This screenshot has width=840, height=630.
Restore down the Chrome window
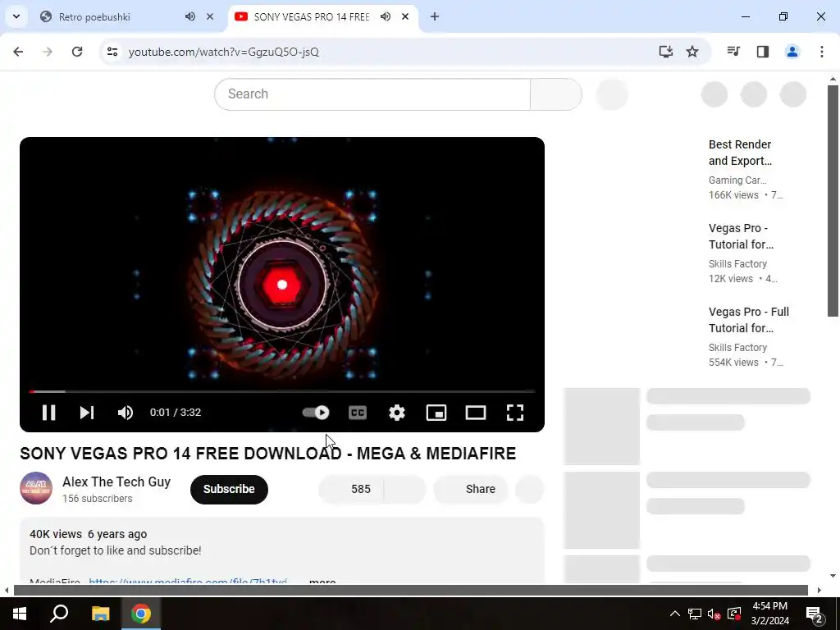pyautogui.click(x=783, y=16)
